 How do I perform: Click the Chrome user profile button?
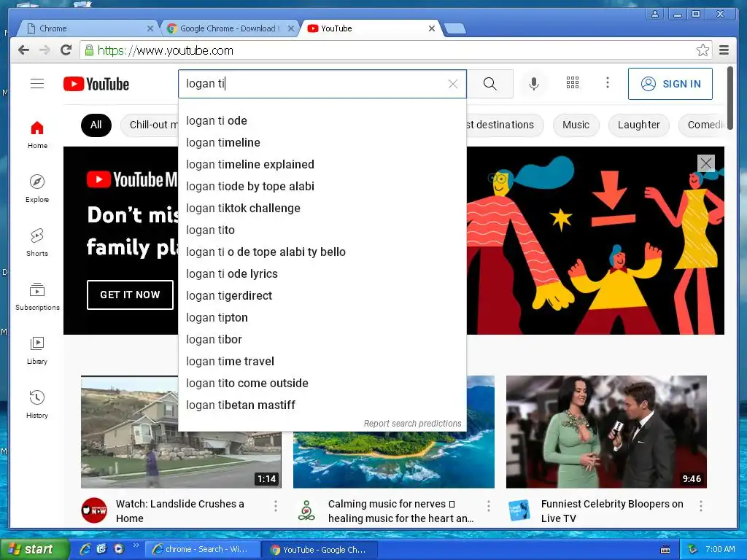(x=655, y=14)
